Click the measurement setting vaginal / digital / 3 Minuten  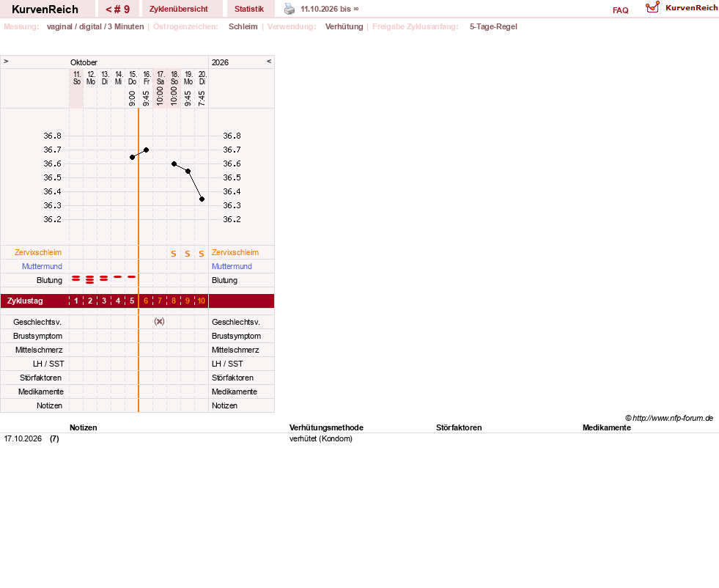click(95, 26)
